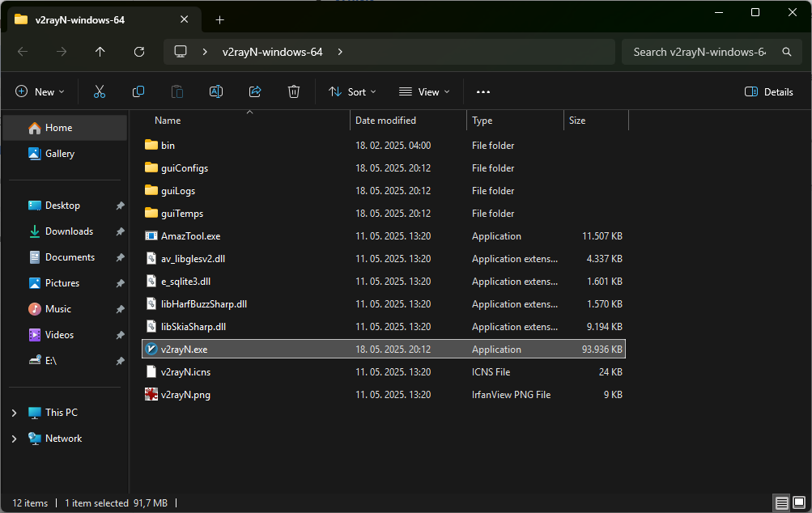Expand the This PC tree node
The height and width of the screenshot is (513, 812).
(x=14, y=413)
